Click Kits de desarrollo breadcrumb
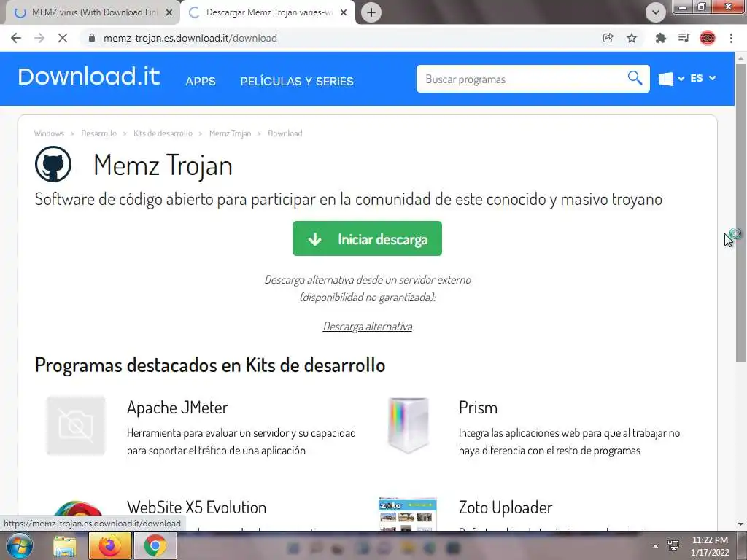747x560 pixels. (x=163, y=133)
